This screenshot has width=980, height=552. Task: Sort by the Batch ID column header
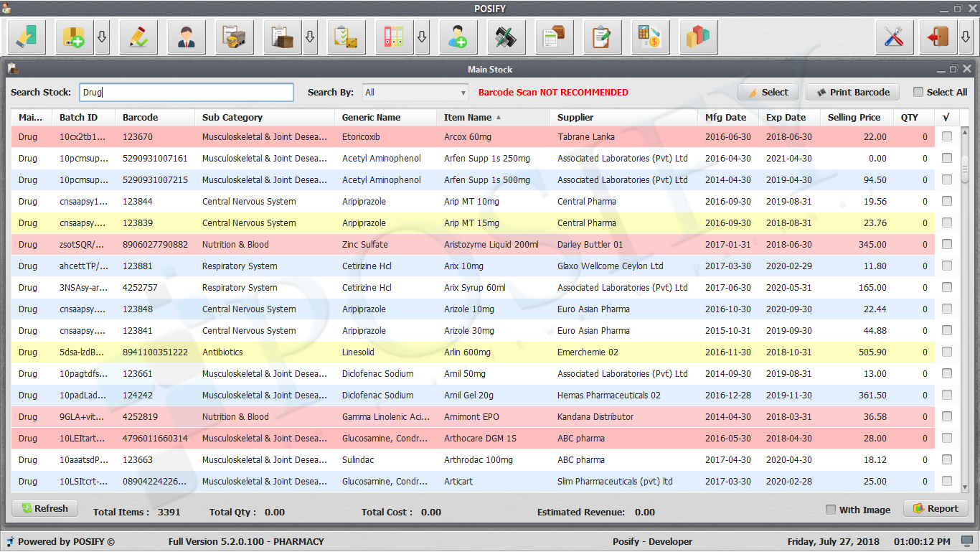(x=83, y=117)
